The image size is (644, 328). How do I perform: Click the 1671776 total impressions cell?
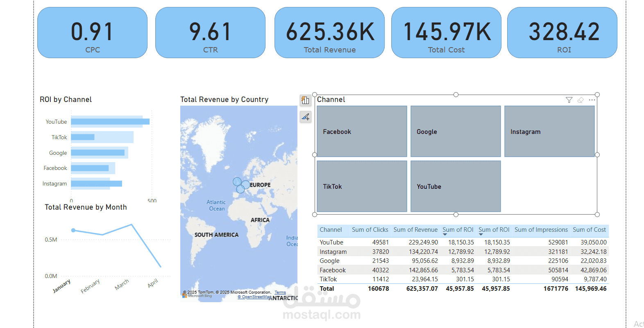coord(556,289)
